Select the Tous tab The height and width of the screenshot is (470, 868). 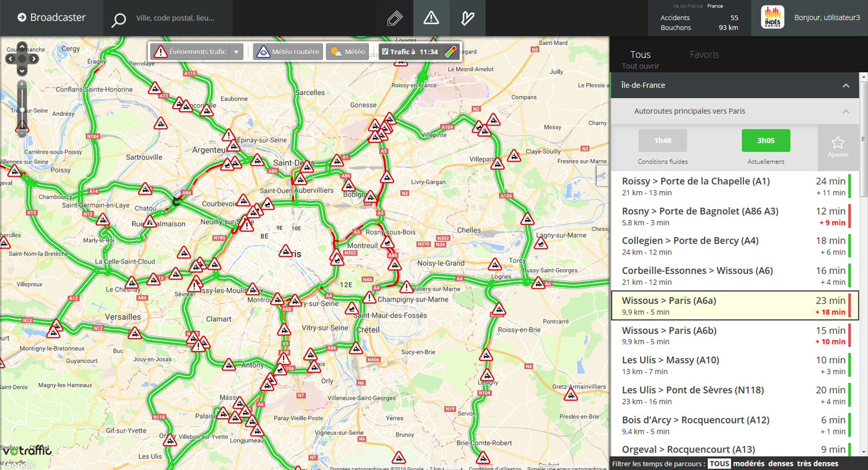tap(640, 54)
